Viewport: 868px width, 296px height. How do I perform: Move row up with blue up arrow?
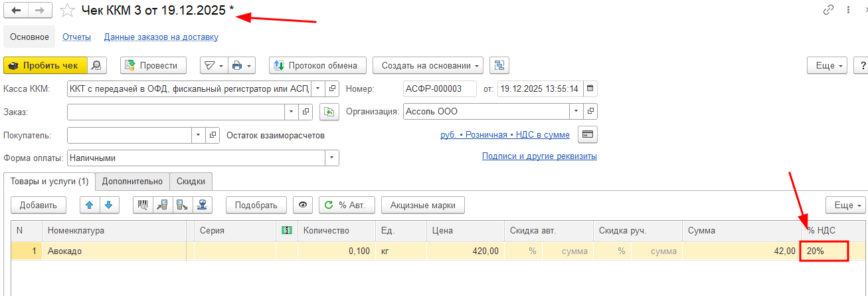pyautogui.click(x=90, y=205)
